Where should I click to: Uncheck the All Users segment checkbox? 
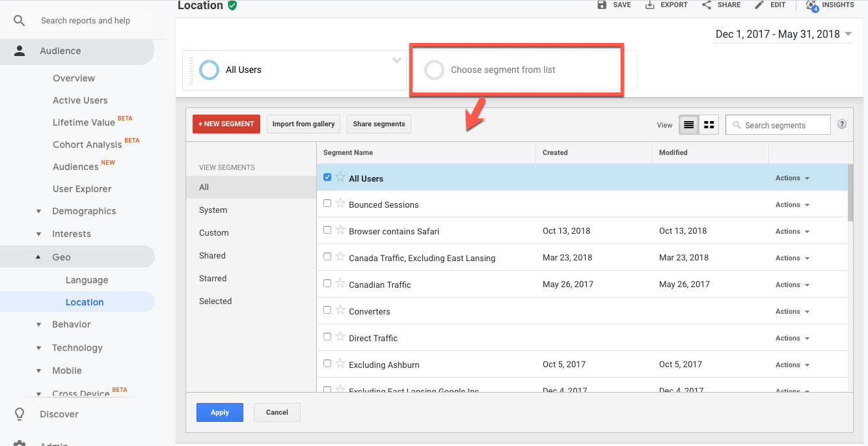pyautogui.click(x=327, y=176)
